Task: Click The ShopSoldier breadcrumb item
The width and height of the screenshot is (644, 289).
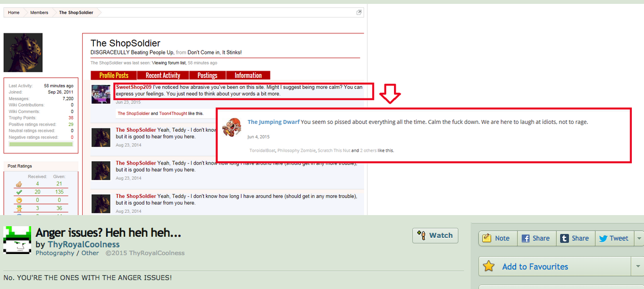Action: pyautogui.click(x=76, y=13)
